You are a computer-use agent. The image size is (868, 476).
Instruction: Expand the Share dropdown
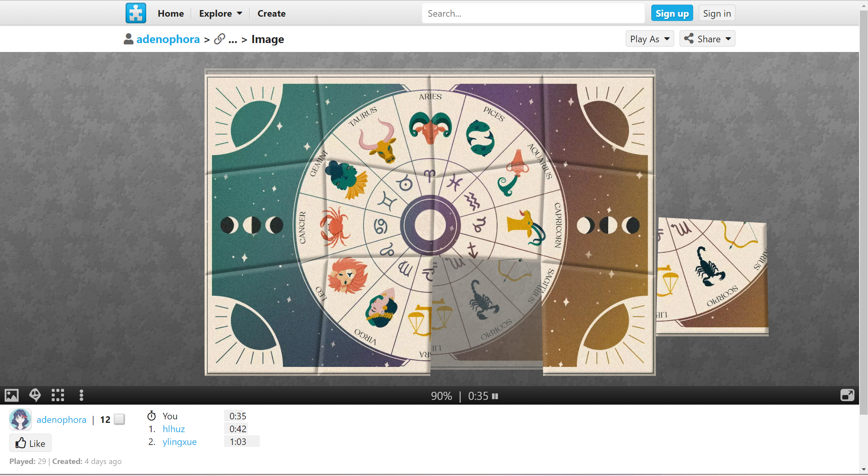point(707,39)
